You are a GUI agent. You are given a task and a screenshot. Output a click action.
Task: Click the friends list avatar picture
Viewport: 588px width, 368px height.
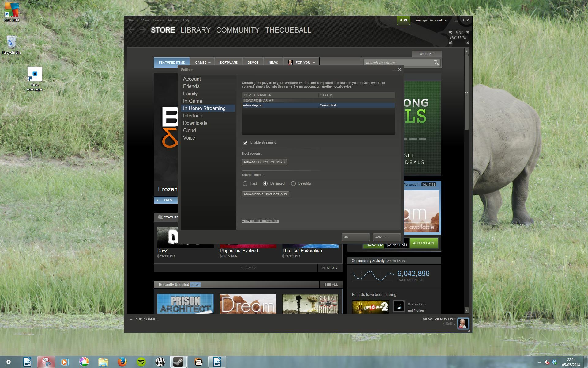coord(463,323)
